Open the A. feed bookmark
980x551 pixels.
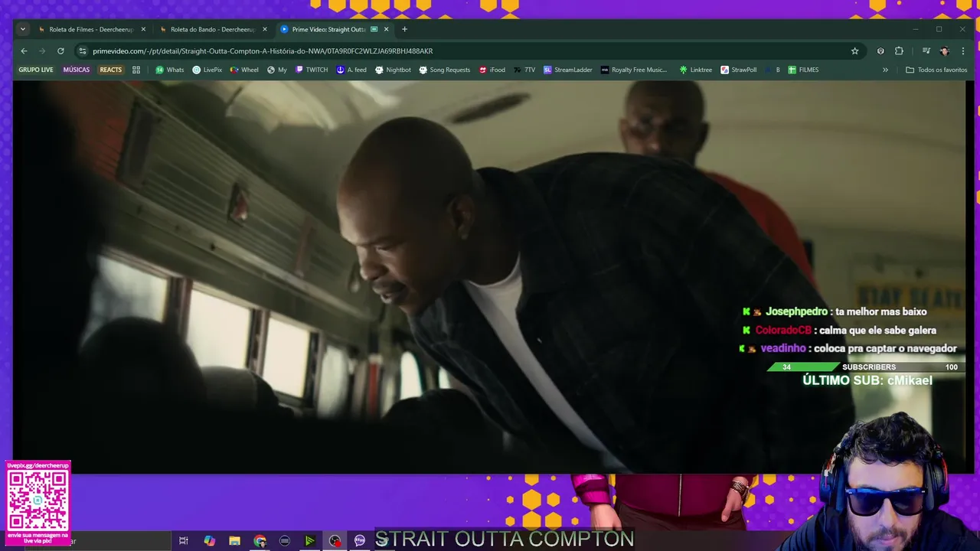point(352,70)
